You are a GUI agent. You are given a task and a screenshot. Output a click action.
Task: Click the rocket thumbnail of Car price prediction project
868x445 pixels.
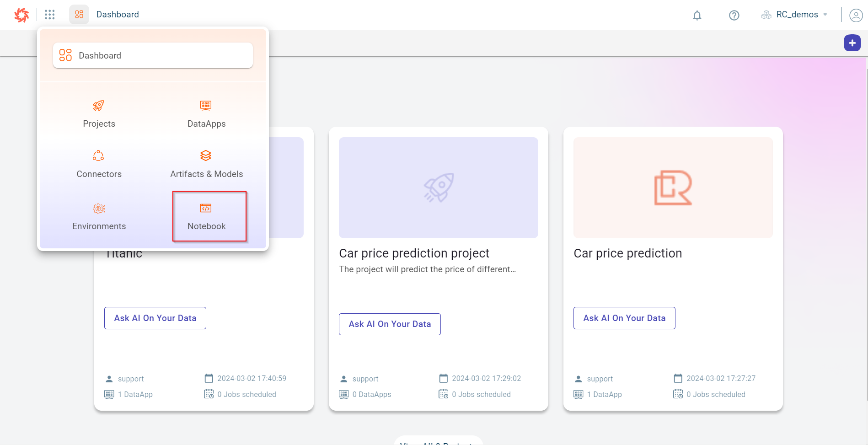(438, 188)
